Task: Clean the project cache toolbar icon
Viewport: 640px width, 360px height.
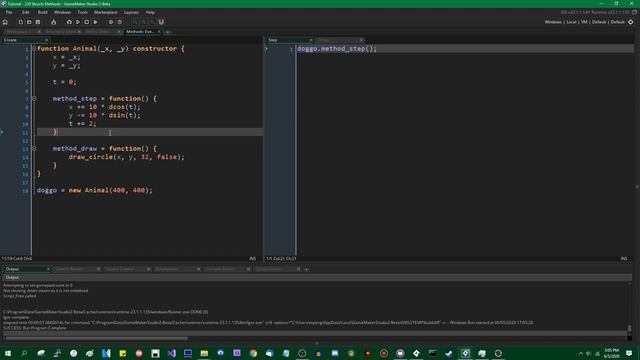Action: (95, 22)
